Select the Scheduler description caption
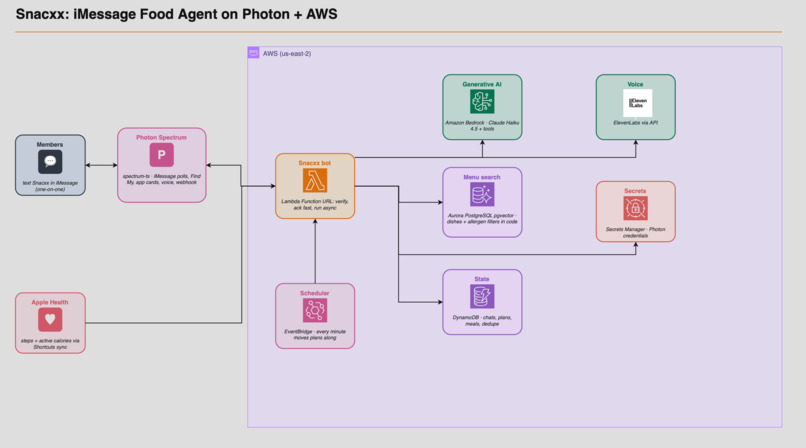 [x=315, y=334]
